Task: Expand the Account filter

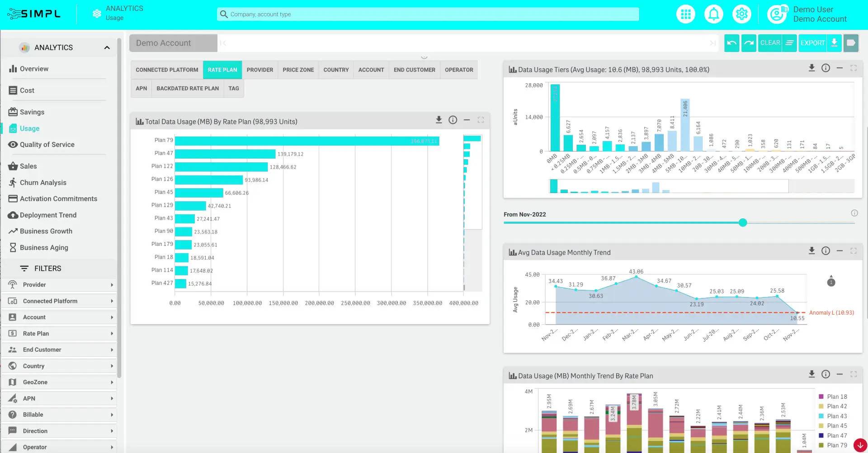Action: tap(59, 317)
